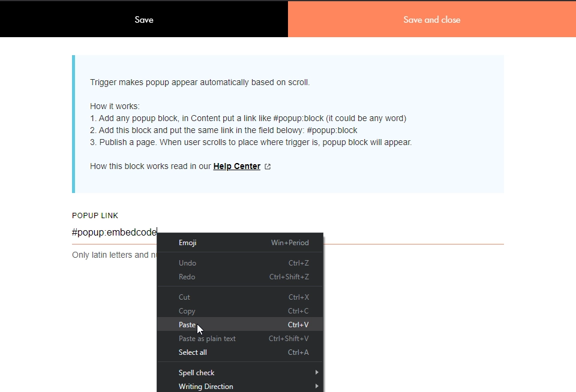Choose Paste as plain text option

240,339
